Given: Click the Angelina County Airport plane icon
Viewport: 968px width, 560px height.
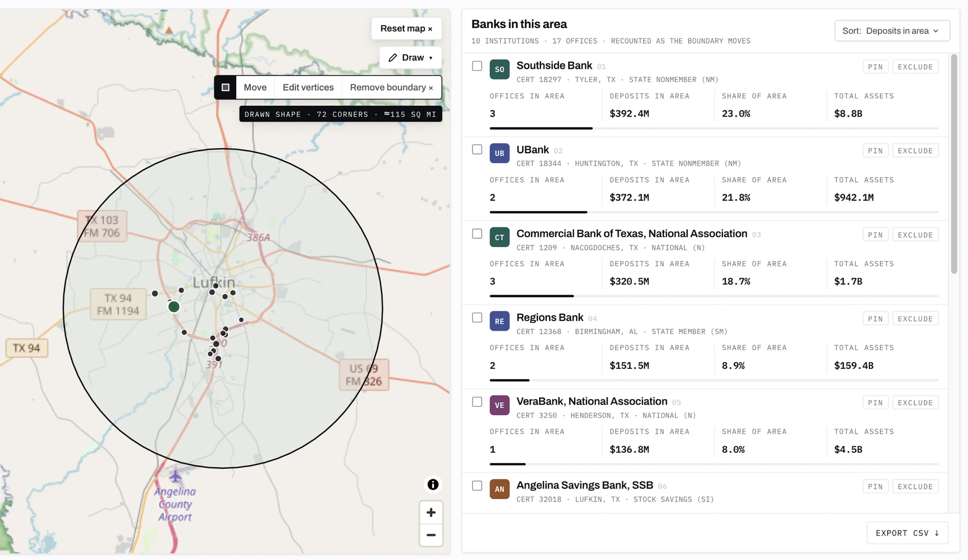Looking at the screenshot, I should pos(175,476).
